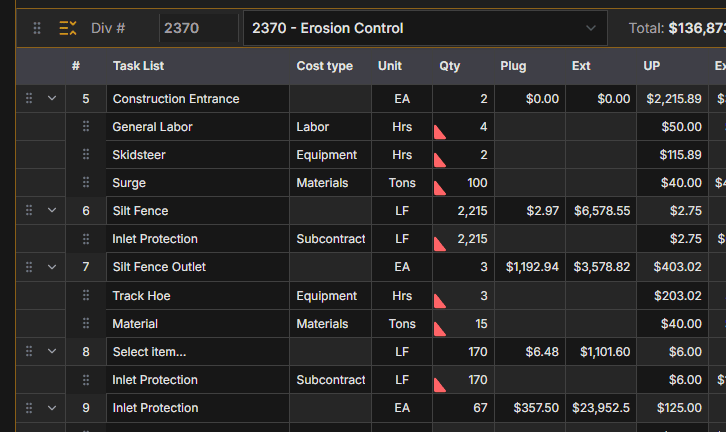Screen dimensions: 726x432
Task: Click the Qty column header
Action: pyautogui.click(x=450, y=66)
